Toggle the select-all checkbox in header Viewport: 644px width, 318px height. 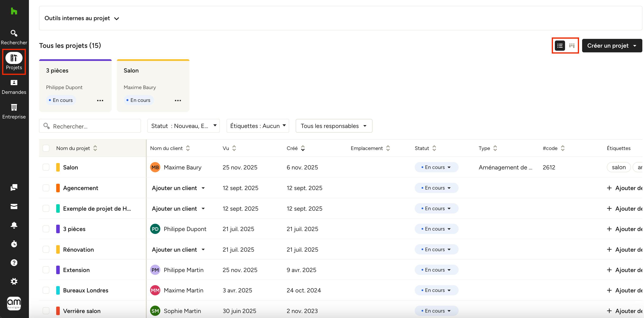[x=46, y=148]
